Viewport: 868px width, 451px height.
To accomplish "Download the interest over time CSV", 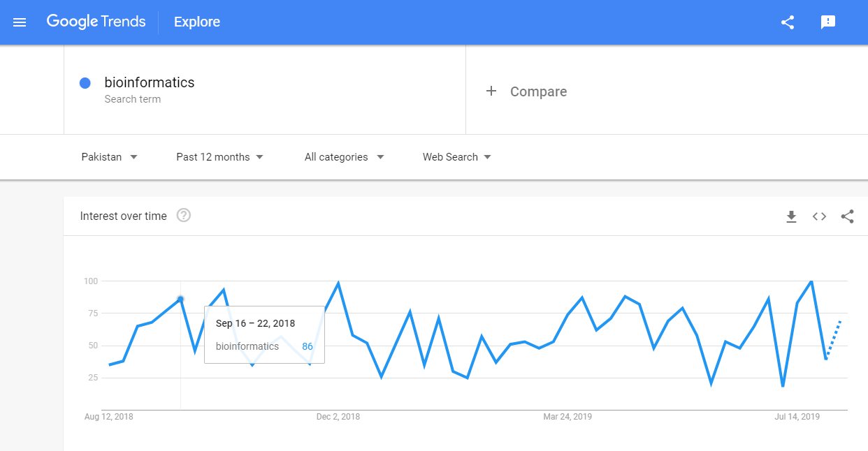I will [791, 216].
